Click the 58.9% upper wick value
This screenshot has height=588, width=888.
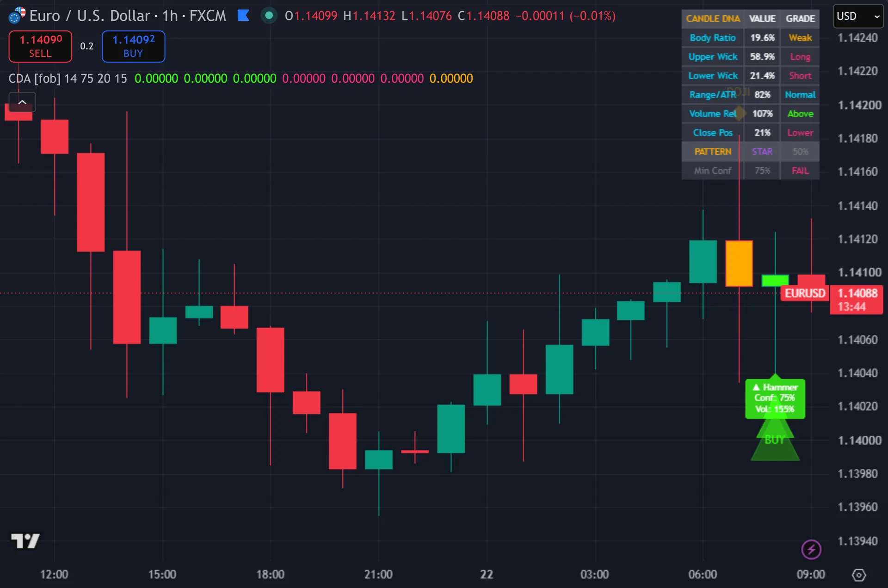(762, 56)
